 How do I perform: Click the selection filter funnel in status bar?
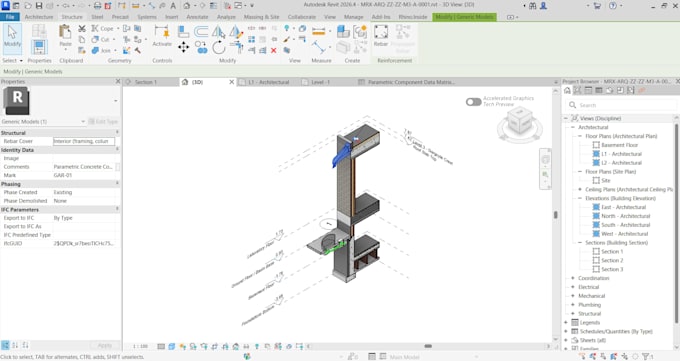(x=646, y=357)
